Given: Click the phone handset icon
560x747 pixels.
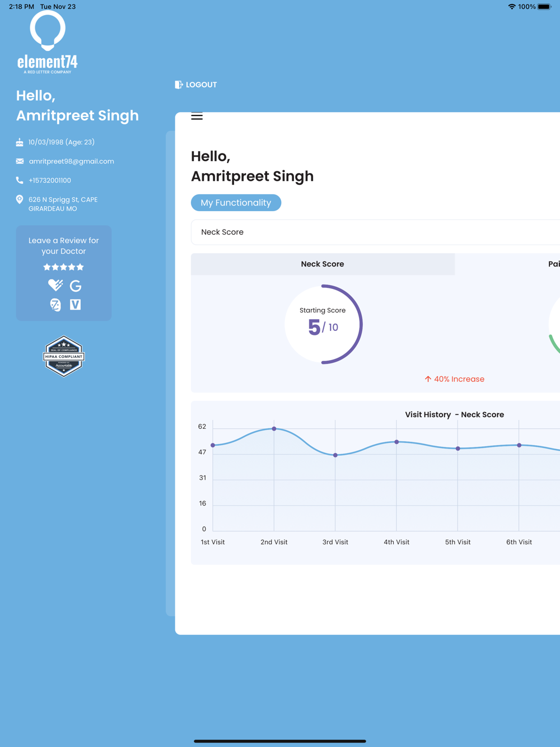Looking at the screenshot, I should point(20,180).
